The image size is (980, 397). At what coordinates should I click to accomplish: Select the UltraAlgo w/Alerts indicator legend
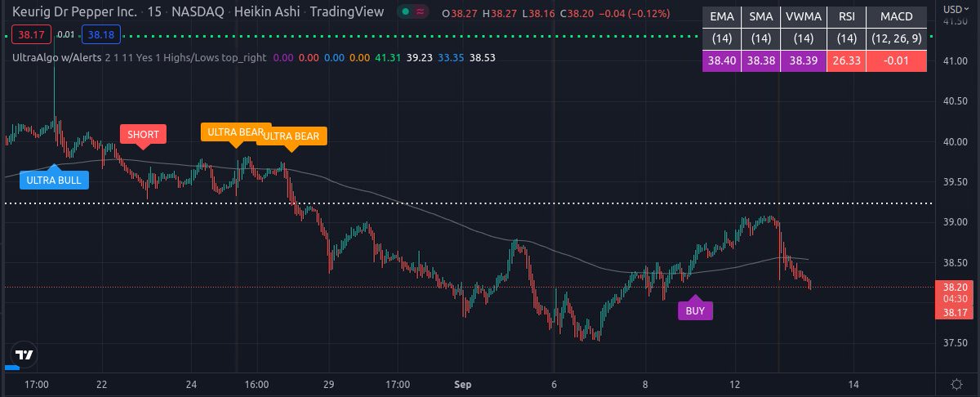tap(57, 58)
